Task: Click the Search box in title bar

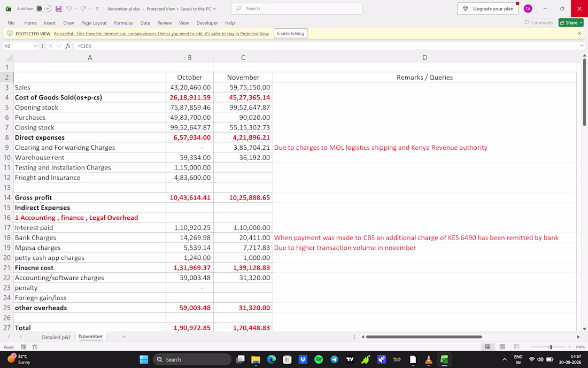Action: pos(297,9)
